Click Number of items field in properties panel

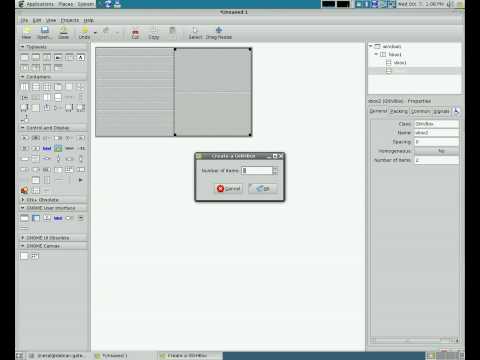coord(436,160)
